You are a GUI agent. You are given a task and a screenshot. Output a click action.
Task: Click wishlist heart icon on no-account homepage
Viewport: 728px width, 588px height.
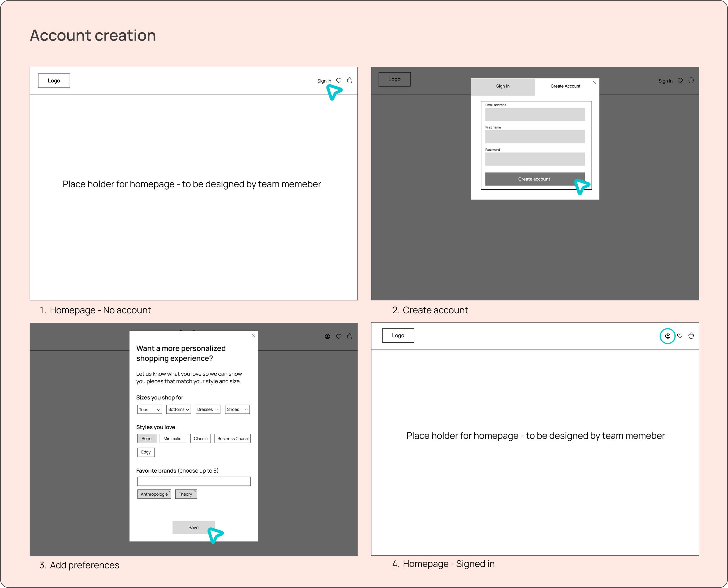click(339, 81)
